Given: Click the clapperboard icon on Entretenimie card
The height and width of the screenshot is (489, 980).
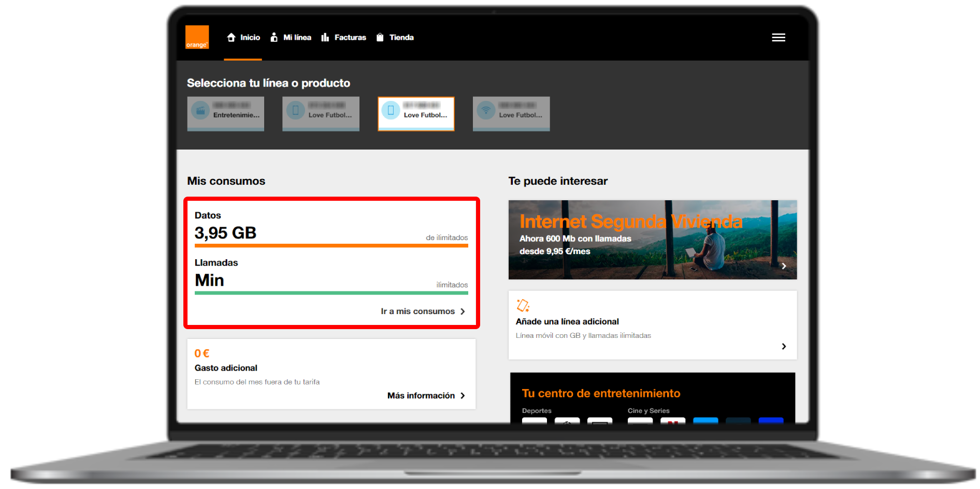Looking at the screenshot, I should 200,110.
